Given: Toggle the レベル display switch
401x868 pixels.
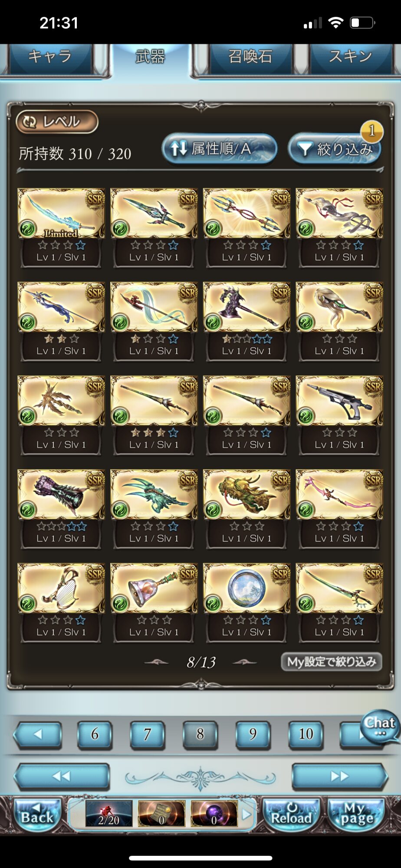Looking at the screenshot, I should click(57, 122).
